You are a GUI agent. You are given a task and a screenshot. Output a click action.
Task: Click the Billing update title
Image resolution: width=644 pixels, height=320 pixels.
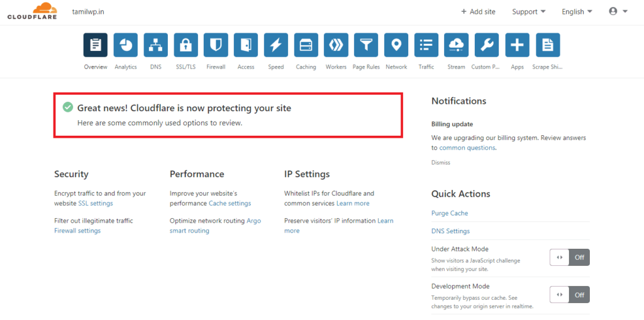tap(452, 124)
